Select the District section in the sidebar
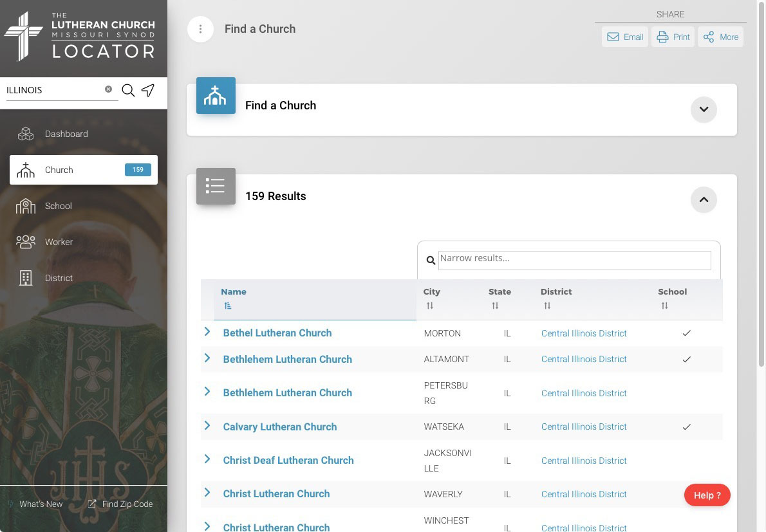The height and width of the screenshot is (532, 766). (59, 278)
